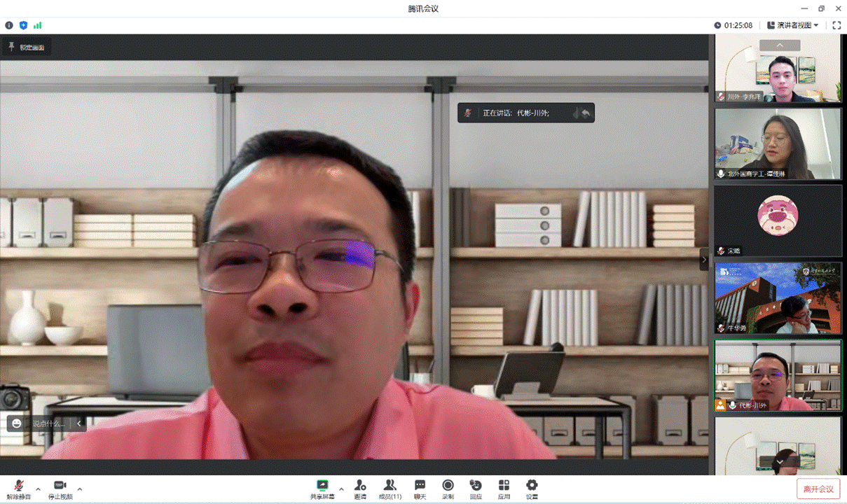This screenshot has height=504, width=847.
Task: Stop video with the 停止视频 camera button
Action: point(60,489)
